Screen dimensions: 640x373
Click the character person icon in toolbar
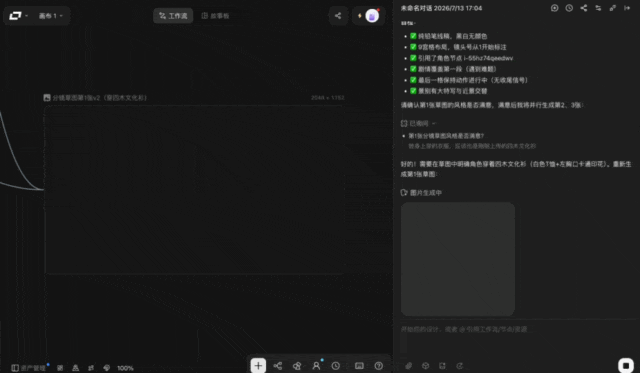(x=316, y=366)
